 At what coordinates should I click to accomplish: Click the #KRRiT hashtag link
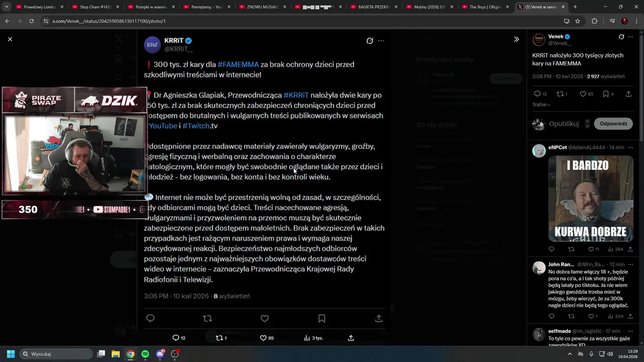tap(296, 95)
